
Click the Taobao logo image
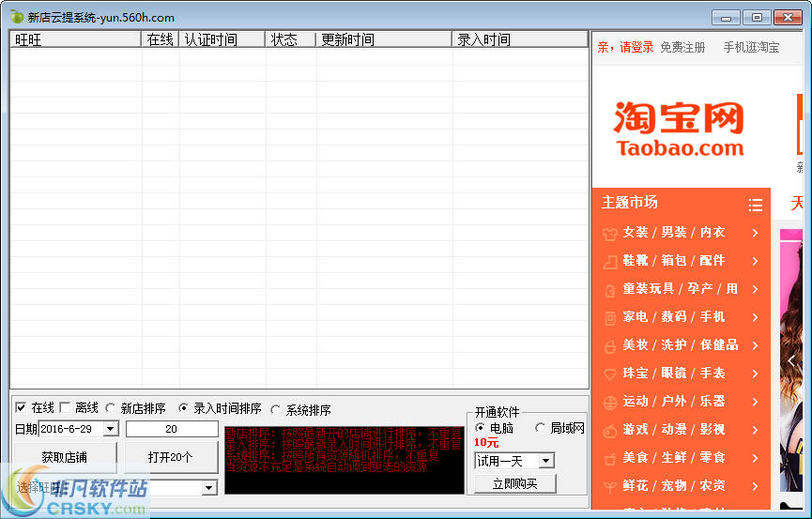tap(679, 129)
